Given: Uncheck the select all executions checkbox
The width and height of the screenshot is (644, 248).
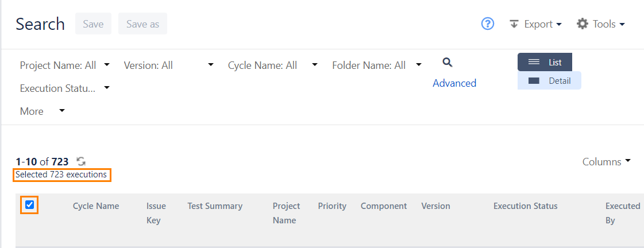Looking at the screenshot, I should pyautogui.click(x=30, y=205).
